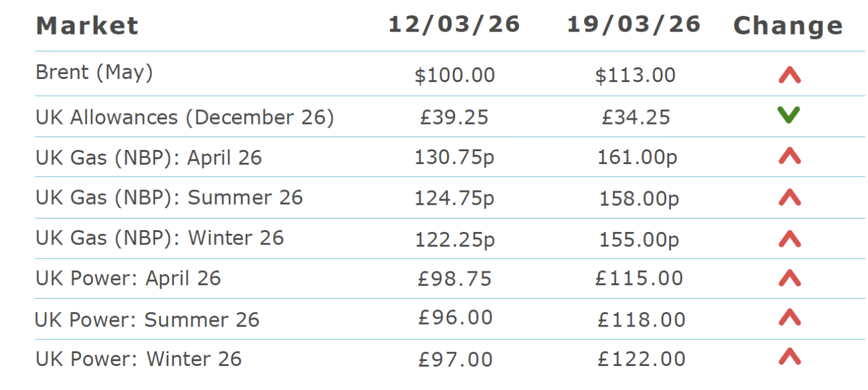
Task: Click the Change column header
Action: [x=788, y=26]
